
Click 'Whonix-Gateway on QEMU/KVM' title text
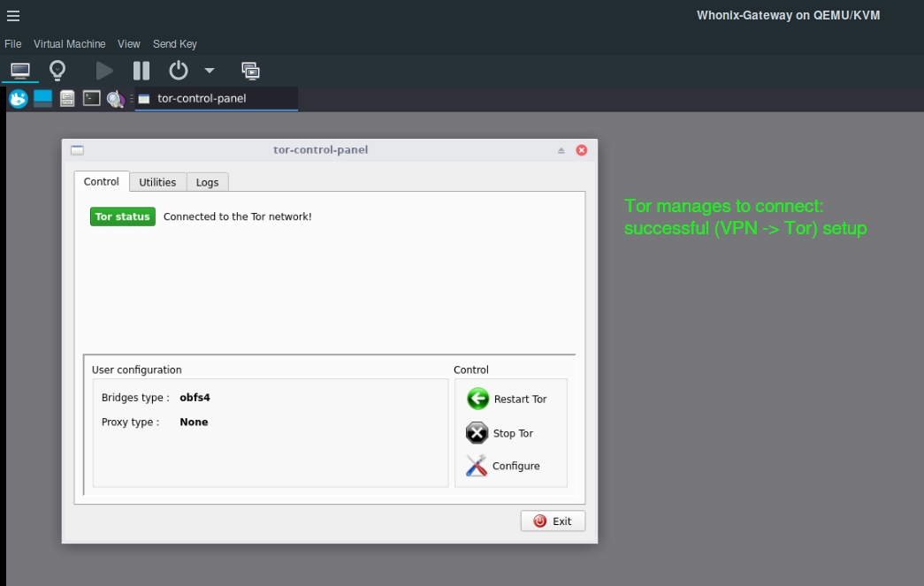click(789, 15)
